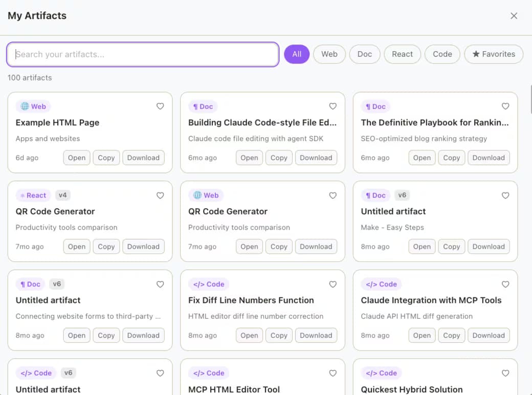This screenshot has height=395, width=532.
Task: Close the My Artifacts dialog
Action: (x=514, y=16)
